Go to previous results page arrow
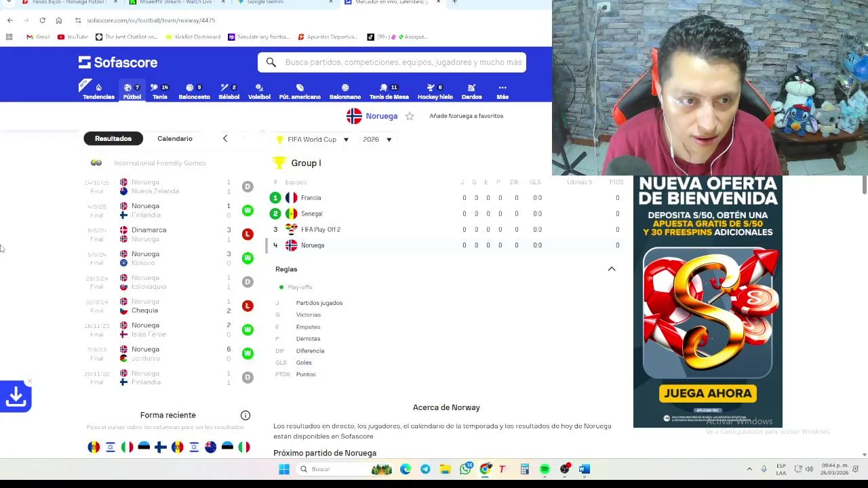Image resolution: width=868 pixels, height=488 pixels. point(225,138)
